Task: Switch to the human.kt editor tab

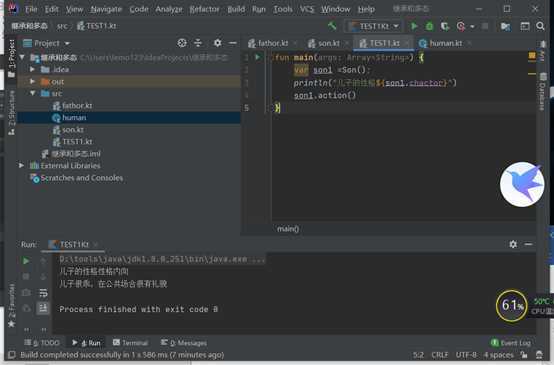Action: point(446,43)
